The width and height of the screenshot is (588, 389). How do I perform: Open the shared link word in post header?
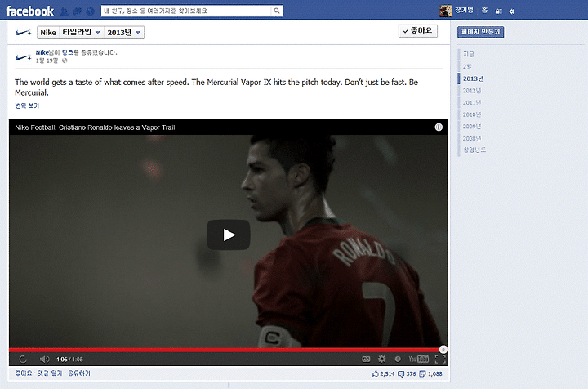click(x=68, y=52)
